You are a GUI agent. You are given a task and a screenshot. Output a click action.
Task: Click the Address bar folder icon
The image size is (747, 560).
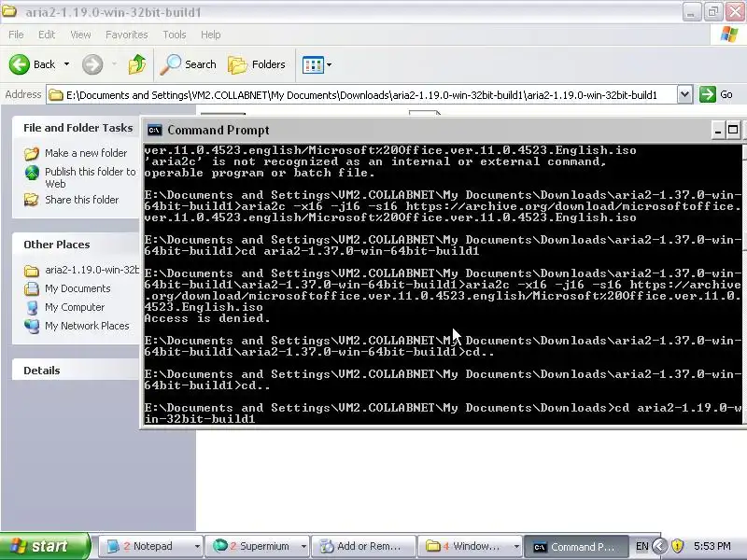pos(56,95)
